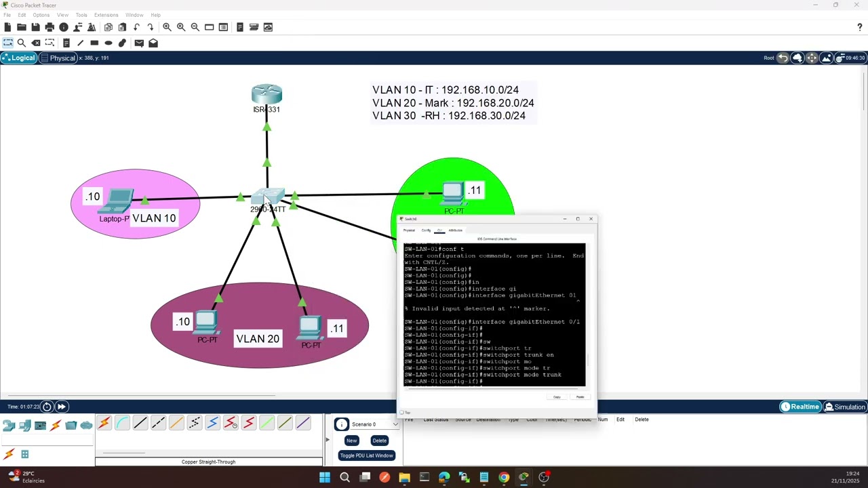This screenshot has height=488, width=868.
Task: Click inside the black CLI terminal area
Action: (494, 314)
